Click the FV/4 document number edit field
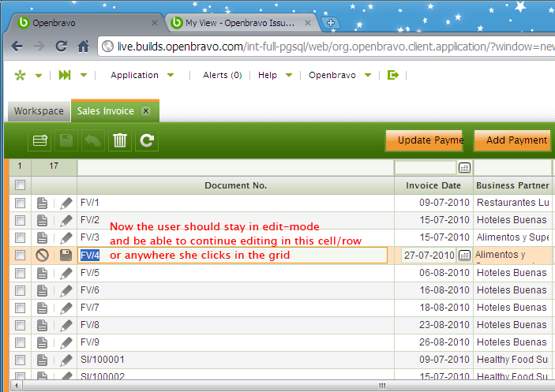555x392 pixels. [x=233, y=256]
